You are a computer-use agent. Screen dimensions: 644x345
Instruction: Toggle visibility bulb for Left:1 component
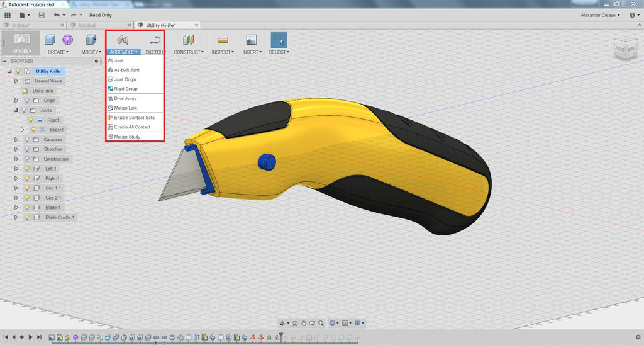(x=27, y=169)
